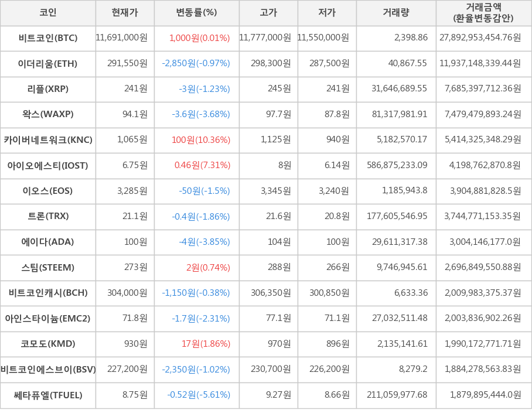Open the 쎄타퓨엘(TFUEL) coin entry
The width and height of the screenshot is (532, 410).
pos(48,395)
